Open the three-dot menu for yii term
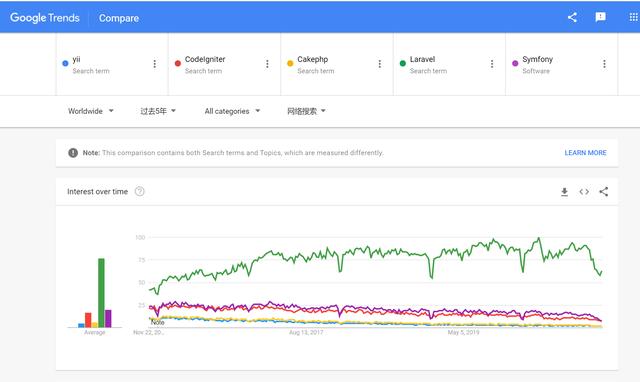 point(154,64)
